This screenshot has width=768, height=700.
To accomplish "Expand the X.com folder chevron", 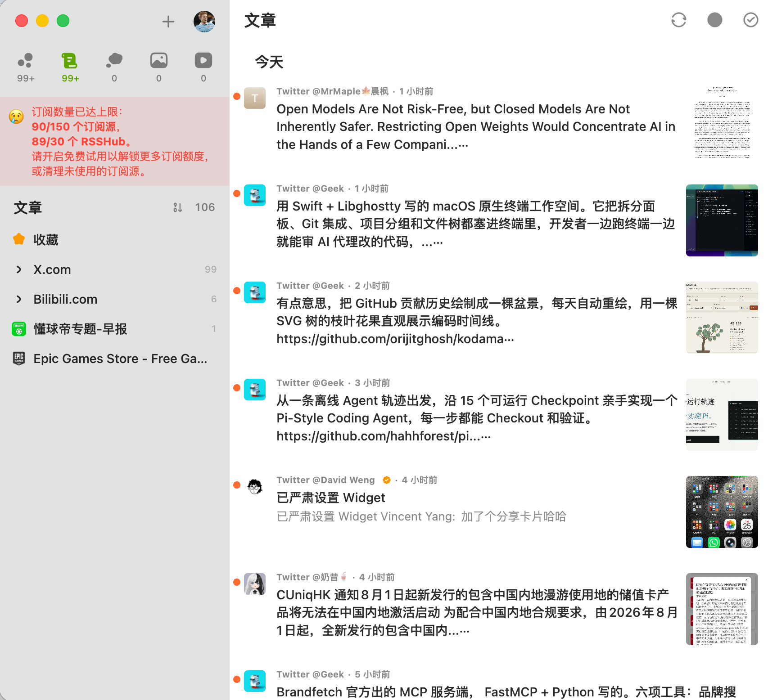I will (19, 269).
